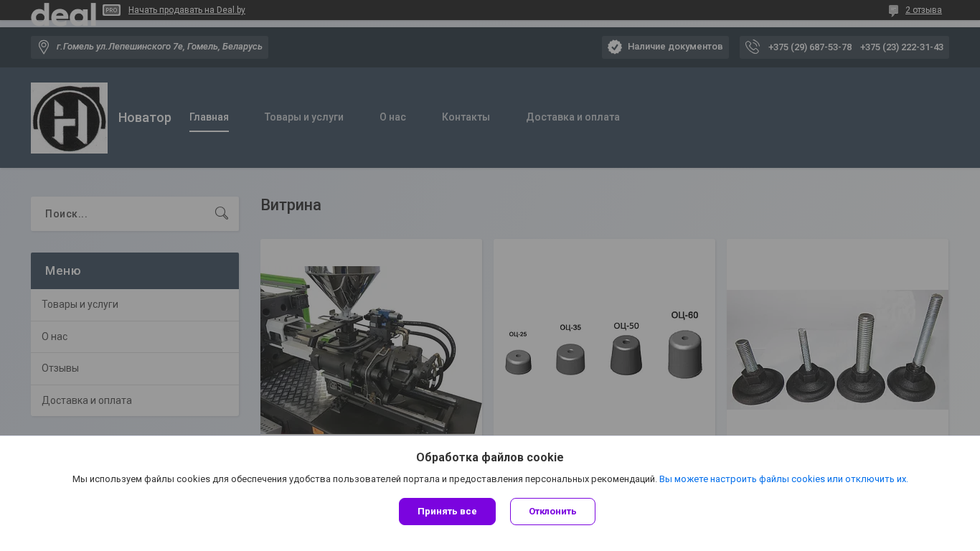Click the location pin icon
The width and height of the screenshot is (980, 551).
click(44, 47)
